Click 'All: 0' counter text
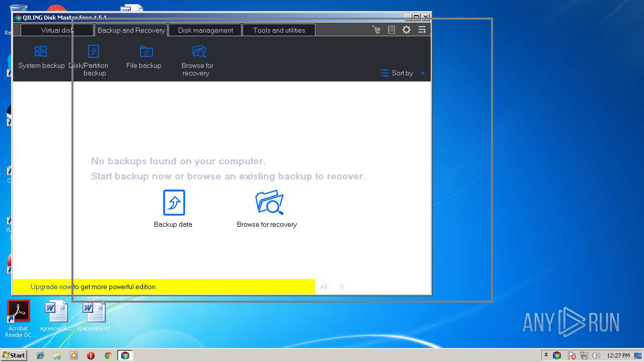The height and width of the screenshot is (362, 644). pos(332,287)
